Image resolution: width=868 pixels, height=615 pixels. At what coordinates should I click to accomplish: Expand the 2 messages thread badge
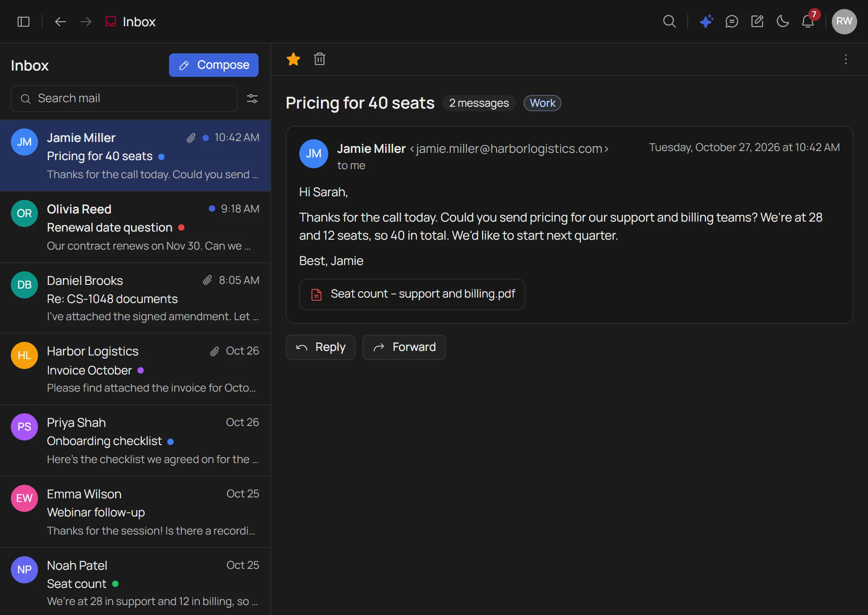coord(479,103)
